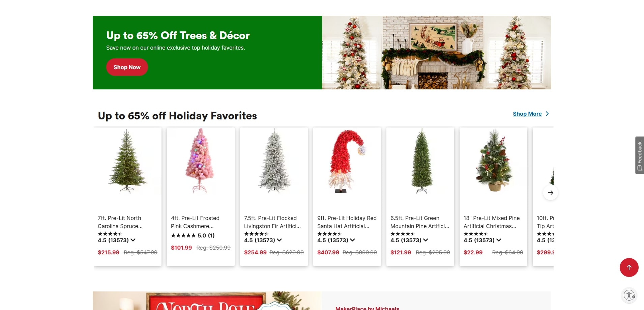Open the accessibility options icon
This screenshot has width=644, height=310.
[629, 295]
